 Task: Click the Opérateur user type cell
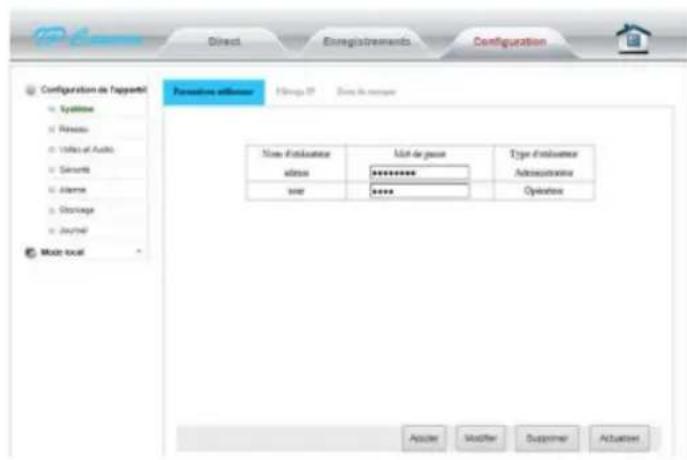pos(544,191)
